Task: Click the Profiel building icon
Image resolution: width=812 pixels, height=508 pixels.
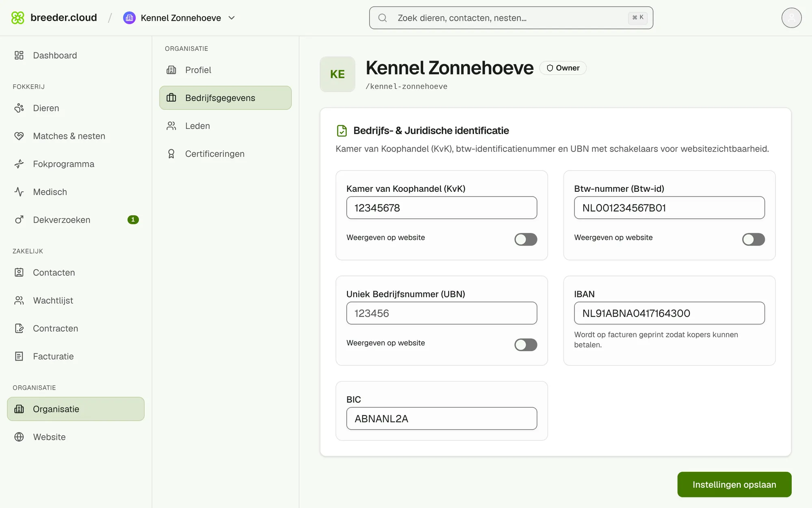Action: [171, 70]
